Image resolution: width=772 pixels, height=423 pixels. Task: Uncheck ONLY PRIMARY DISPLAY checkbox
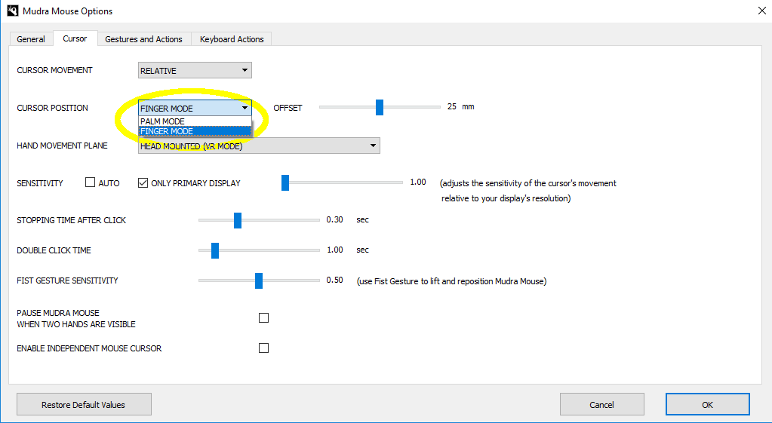pos(143,183)
